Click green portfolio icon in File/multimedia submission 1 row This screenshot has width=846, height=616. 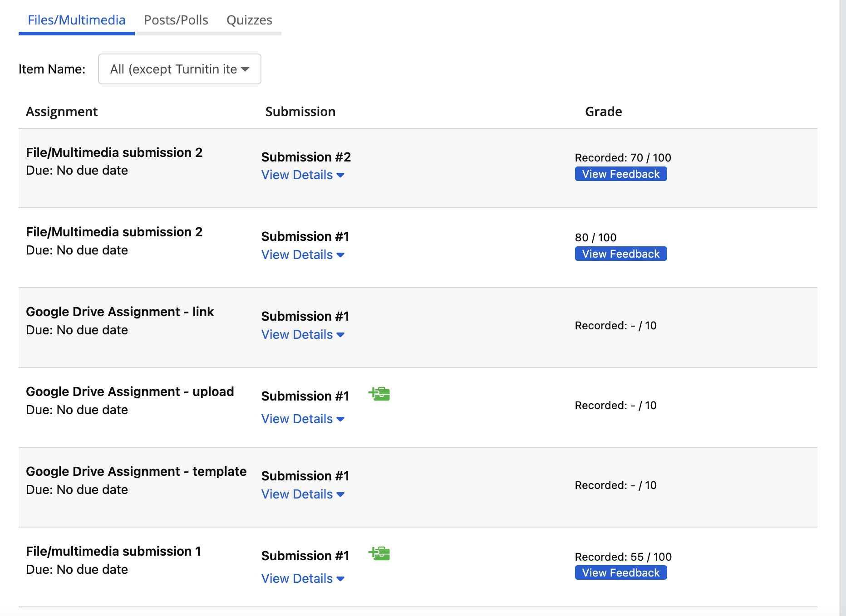pos(379,553)
